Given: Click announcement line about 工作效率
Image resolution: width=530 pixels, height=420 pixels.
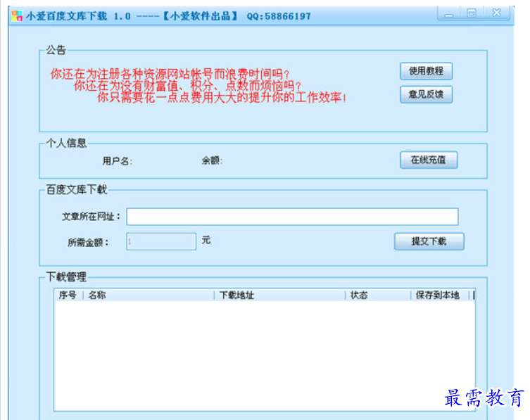Looking at the screenshot, I should pyautogui.click(x=222, y=97).
